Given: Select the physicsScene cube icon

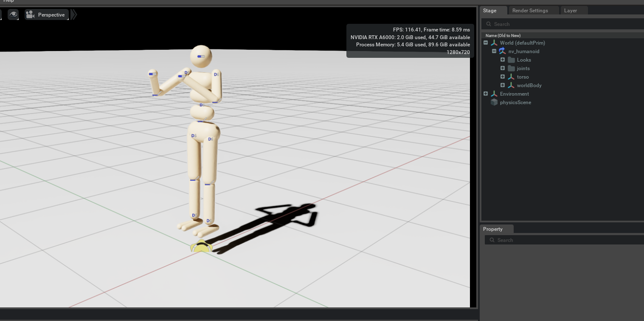Looking at the screenshot, I should tap(494, 102).
